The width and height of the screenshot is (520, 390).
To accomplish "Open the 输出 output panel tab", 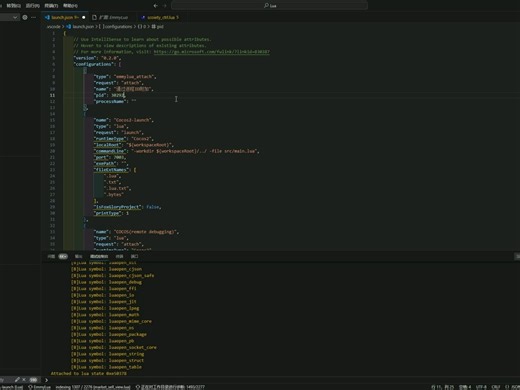I will [x=78, y=256].
